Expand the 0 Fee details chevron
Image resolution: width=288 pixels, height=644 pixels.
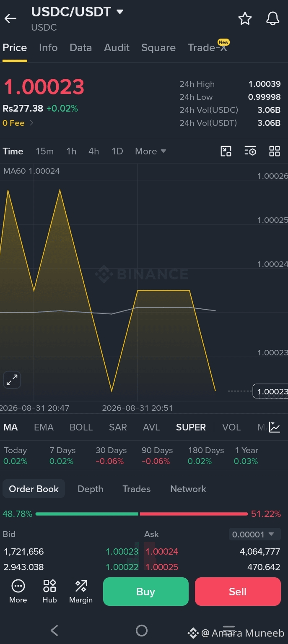tap(31, 123)
